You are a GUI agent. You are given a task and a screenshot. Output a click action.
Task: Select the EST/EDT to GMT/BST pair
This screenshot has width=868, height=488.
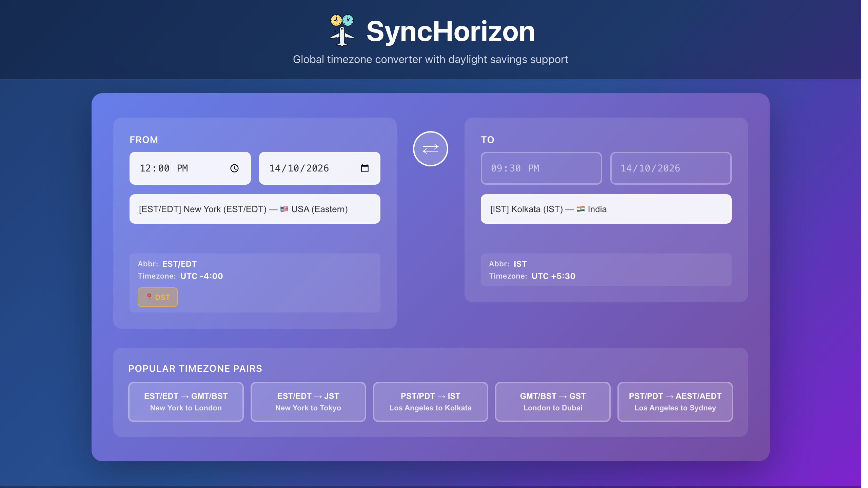[x=186, y=402]
